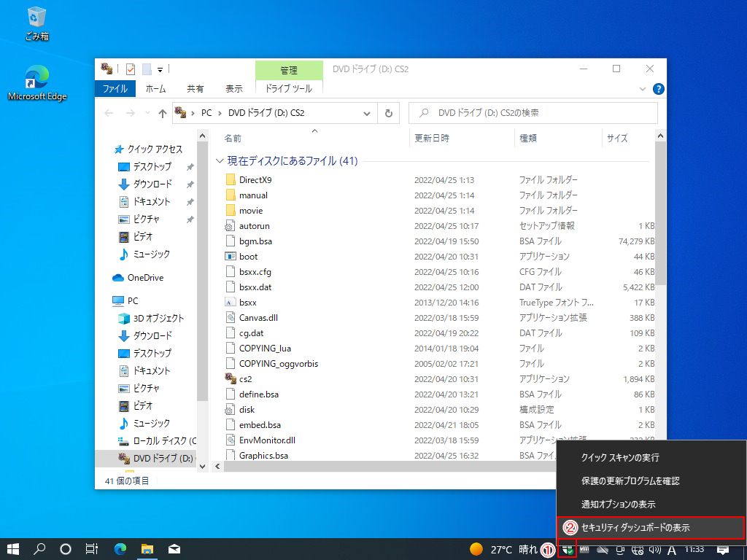Screen dimensions: 747x560
Task: Click the Windows Security shield tray icon
Action: tap(567, 549)
